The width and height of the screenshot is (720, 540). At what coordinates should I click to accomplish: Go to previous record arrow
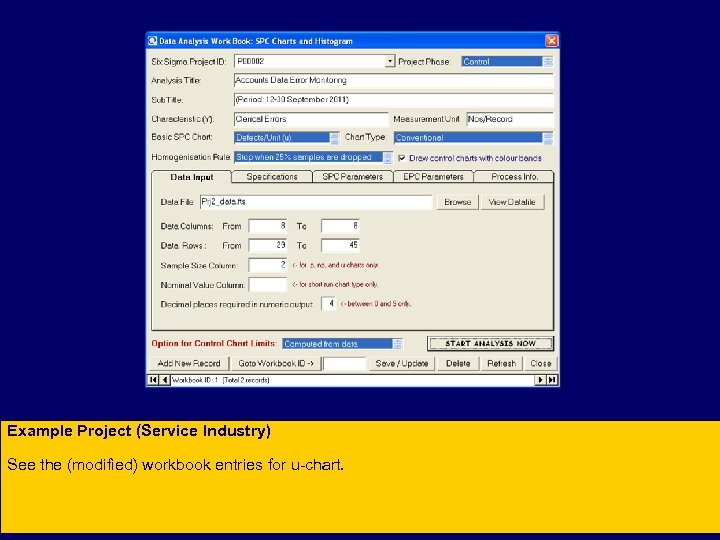(164, 380)
